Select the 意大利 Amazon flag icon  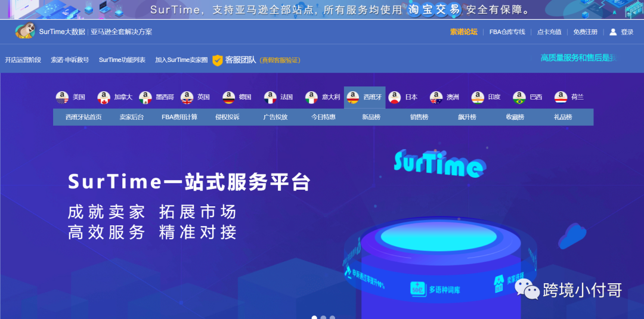pos(312,97)
